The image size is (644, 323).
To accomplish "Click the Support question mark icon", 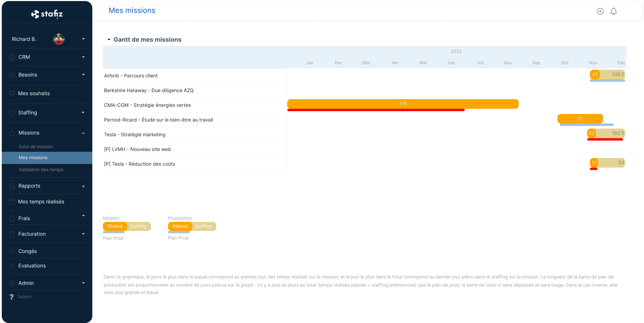I will [x=12, y=297].
